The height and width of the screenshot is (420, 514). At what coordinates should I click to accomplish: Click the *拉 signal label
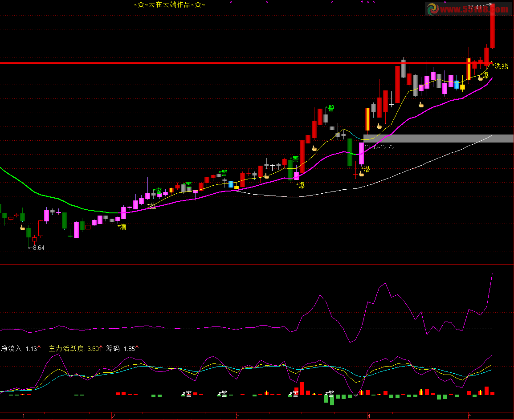coord(151,206)
